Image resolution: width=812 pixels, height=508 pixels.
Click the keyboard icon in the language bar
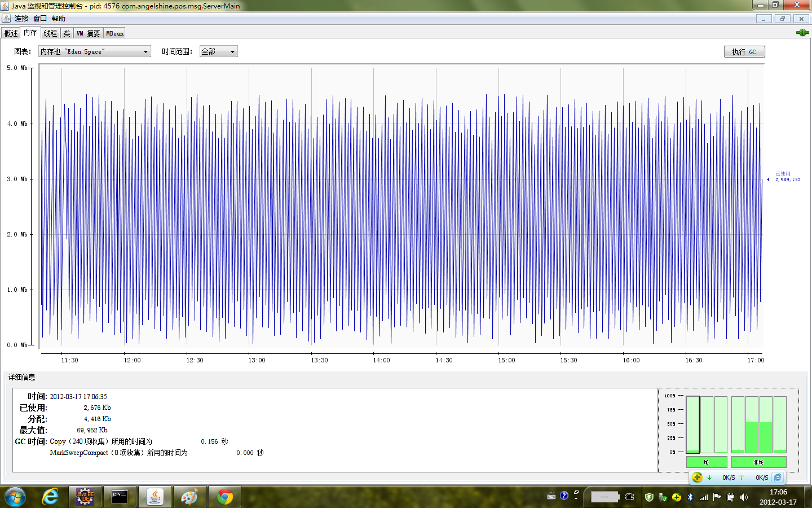[551, 496]
